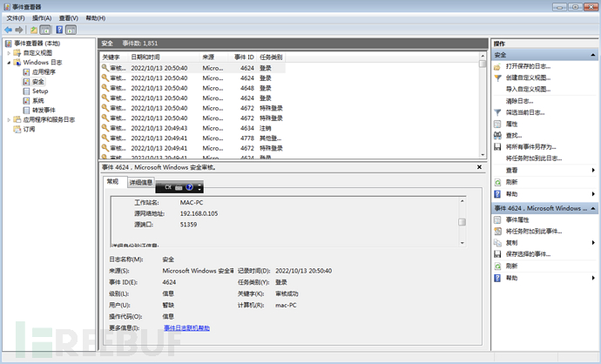Click 将任务附加到此日志 action
The height and width of the screenshot is (364, 601).
[x=534, y=158]
